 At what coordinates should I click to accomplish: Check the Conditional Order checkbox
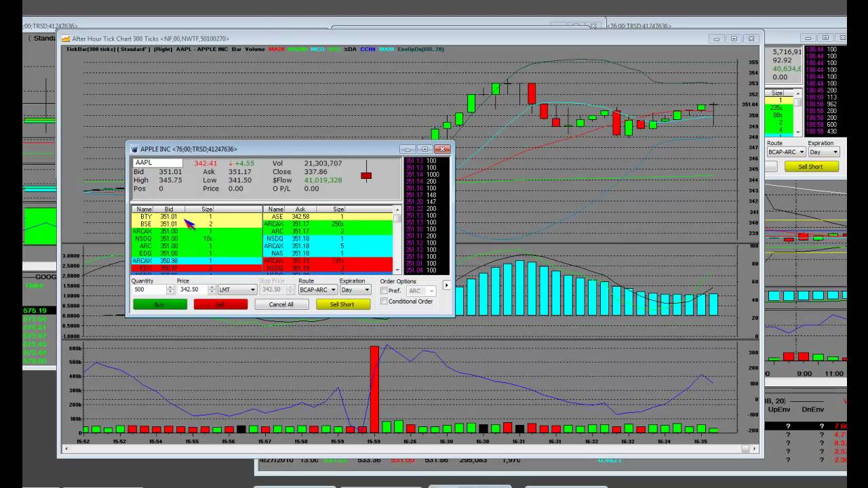384,302
